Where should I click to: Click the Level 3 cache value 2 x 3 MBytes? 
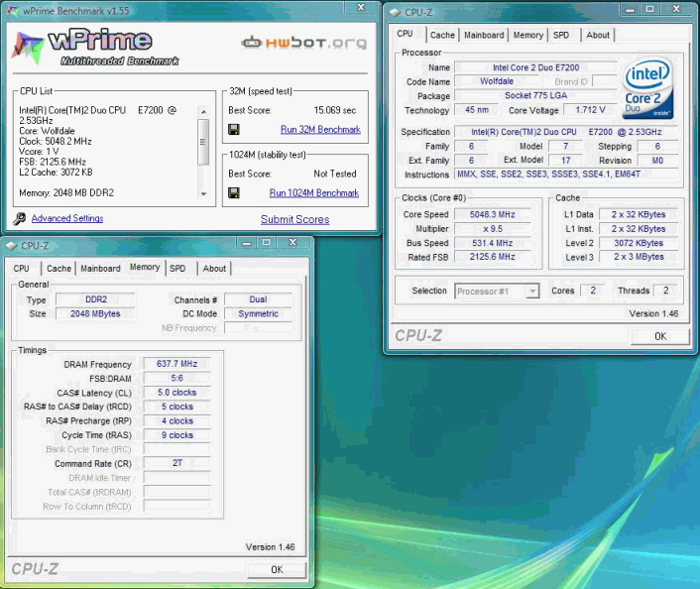639,257
